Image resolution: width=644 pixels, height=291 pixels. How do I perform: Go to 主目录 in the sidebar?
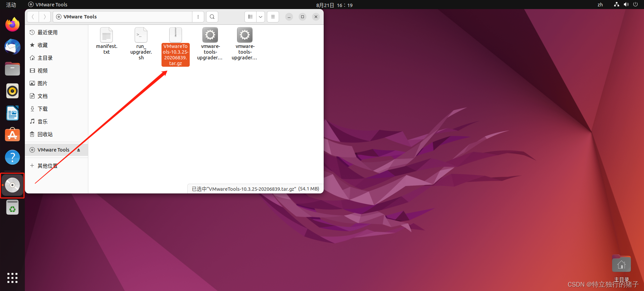56,58
